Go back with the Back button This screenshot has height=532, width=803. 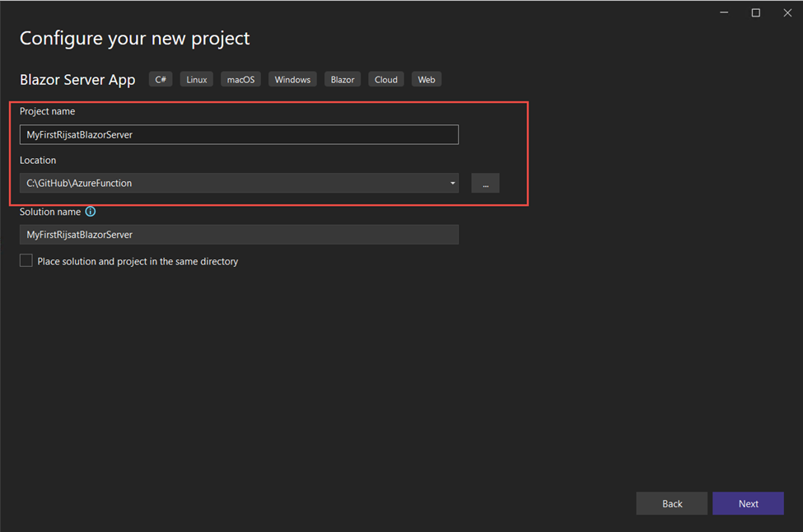click(671, 503)
